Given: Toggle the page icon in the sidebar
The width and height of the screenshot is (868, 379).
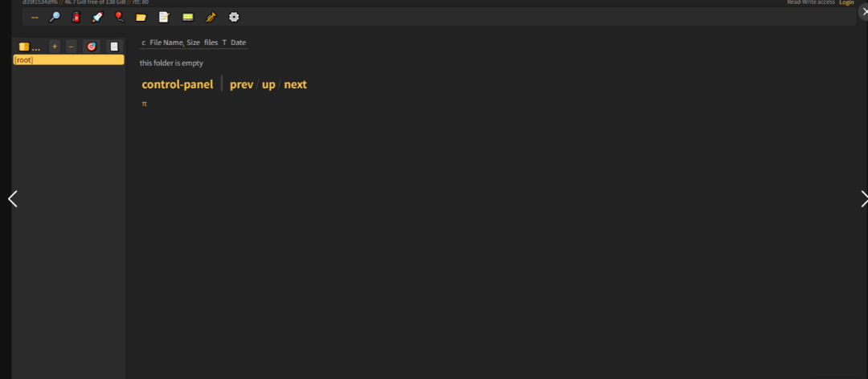Looking at the screenshot, I should pos(114,47).
